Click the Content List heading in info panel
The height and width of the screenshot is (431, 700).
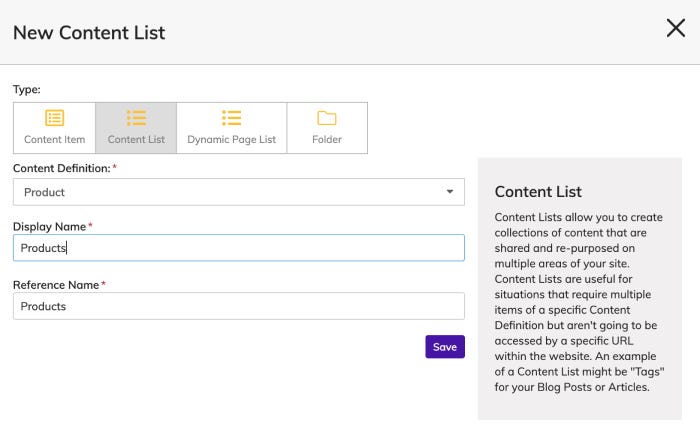coord(538,191)
